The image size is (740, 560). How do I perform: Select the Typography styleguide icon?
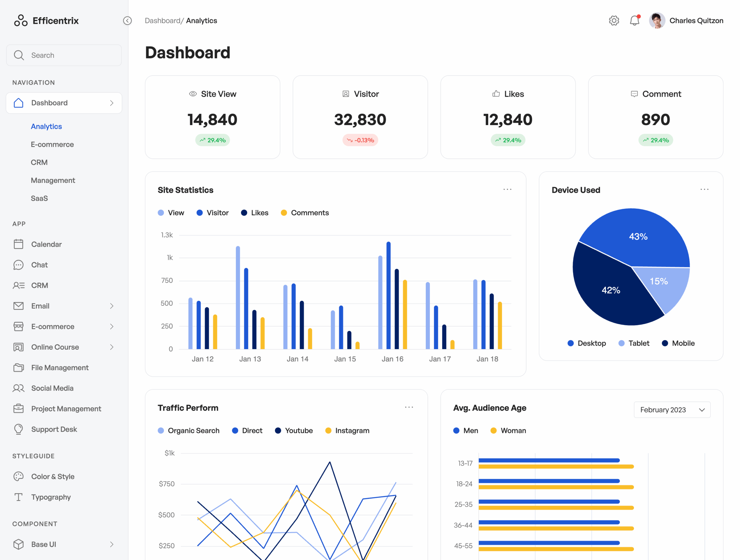click(x=18, y=497)
